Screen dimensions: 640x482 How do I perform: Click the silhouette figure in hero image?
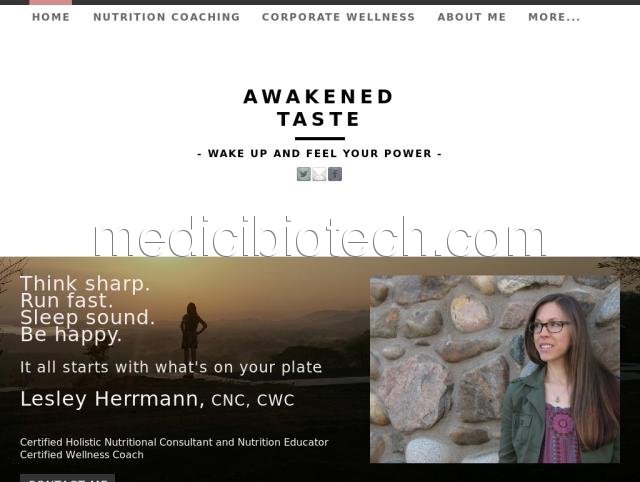tap(193, 333)
